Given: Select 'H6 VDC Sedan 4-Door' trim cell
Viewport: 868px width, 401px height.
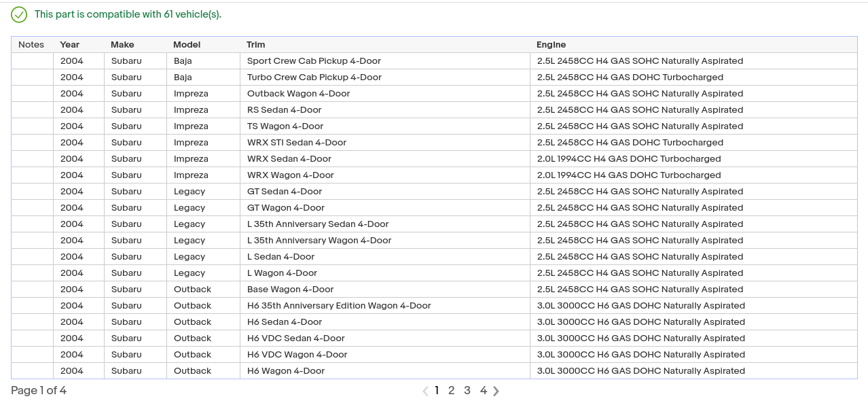Looking at the screenshot, I should click(x=385, y=338).
